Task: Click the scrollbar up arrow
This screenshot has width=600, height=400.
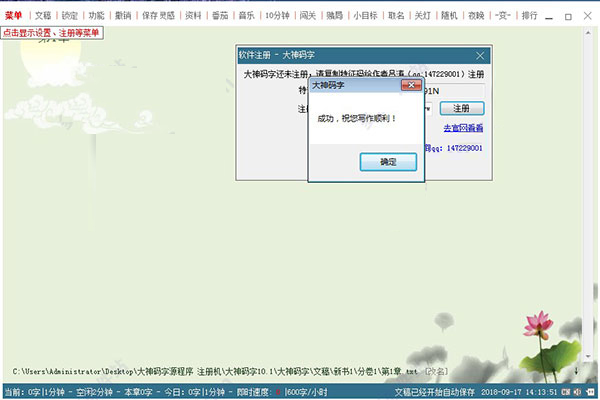Action: [588, 33]
